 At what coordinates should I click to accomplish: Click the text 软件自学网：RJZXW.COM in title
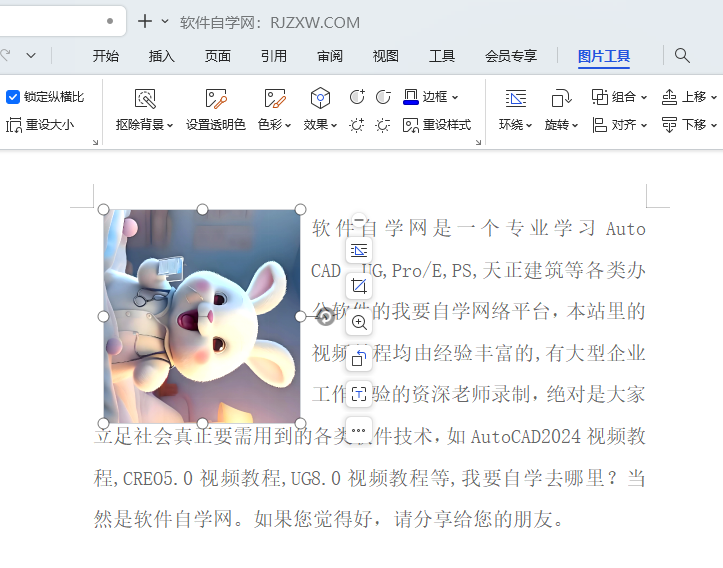[x=270, y=22]
